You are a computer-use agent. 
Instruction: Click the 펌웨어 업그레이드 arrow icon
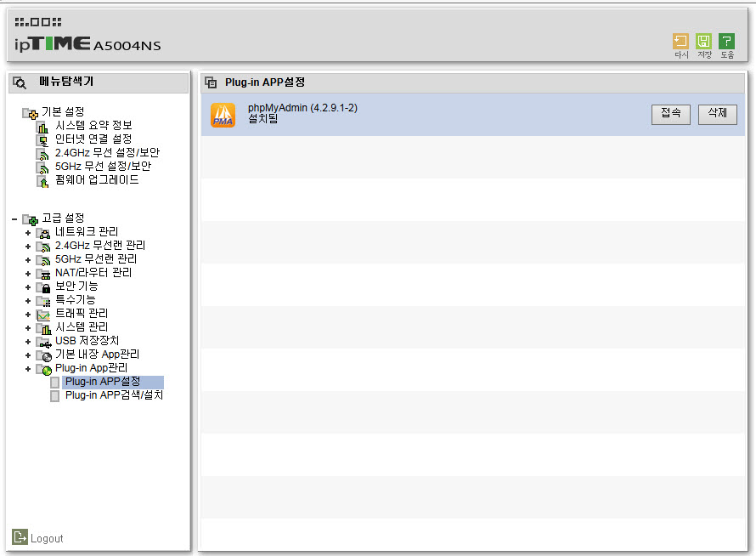click(x=43, y=181)
